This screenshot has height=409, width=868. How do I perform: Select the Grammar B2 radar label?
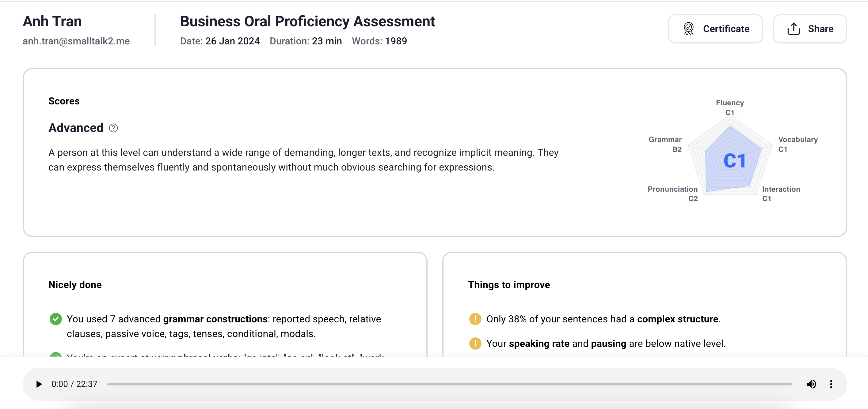tap(665, 144)
